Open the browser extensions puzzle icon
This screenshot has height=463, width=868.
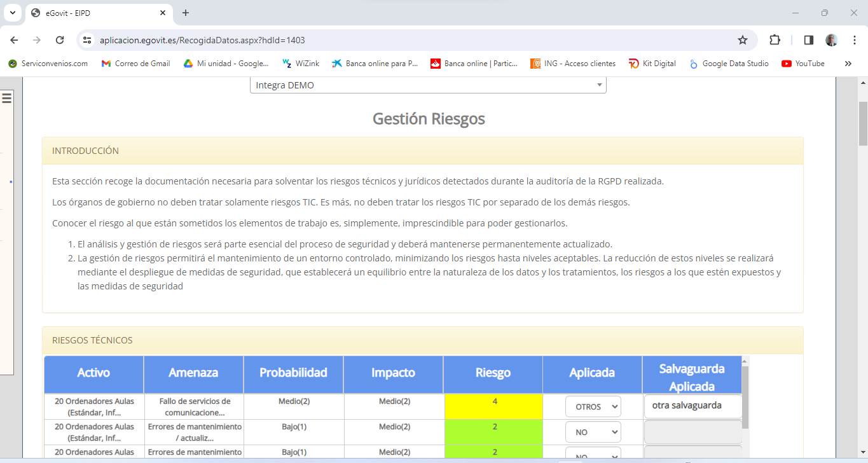click(775, 40)
